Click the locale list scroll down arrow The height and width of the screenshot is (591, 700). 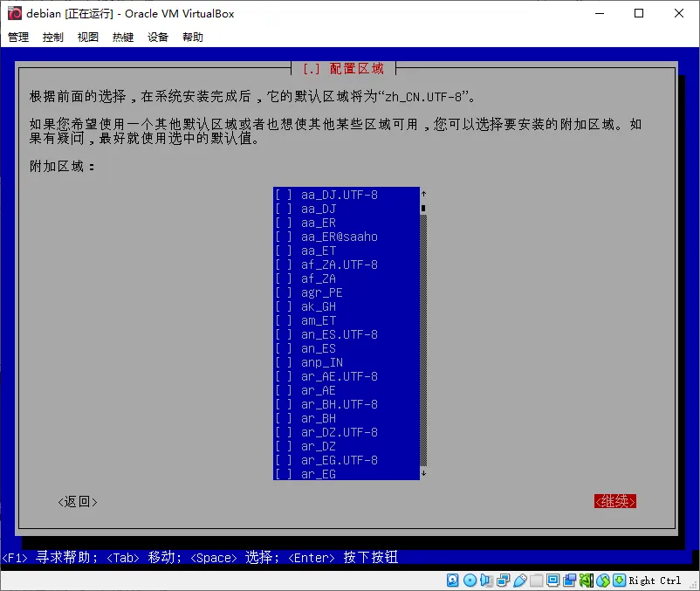point(423,474)
